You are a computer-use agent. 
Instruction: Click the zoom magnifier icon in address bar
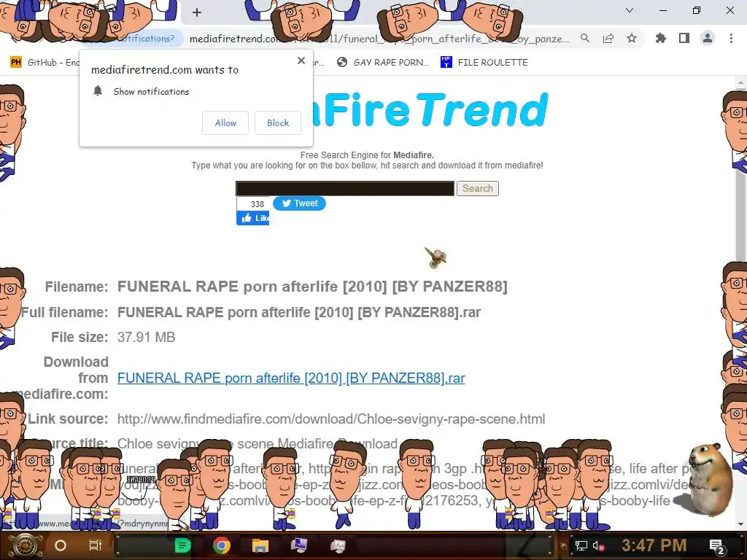585,38
